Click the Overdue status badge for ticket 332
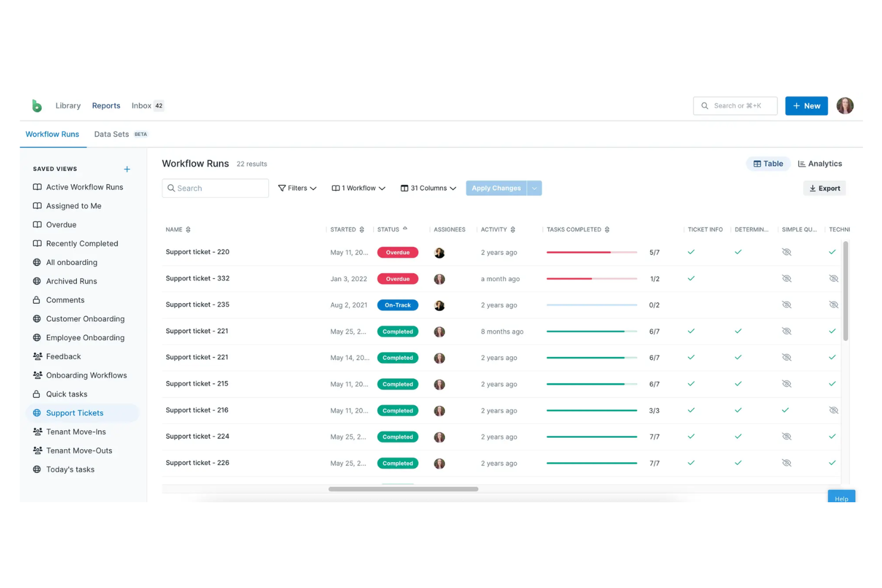This screenshot has height=588, width=882. click(x=397, y=279)
